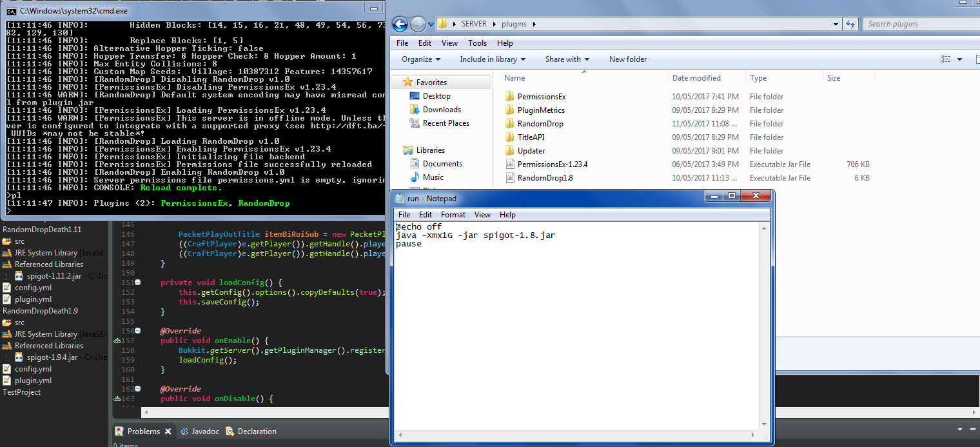Close the Problems tab using its X
980x447 pixels.
click(168, 432)
